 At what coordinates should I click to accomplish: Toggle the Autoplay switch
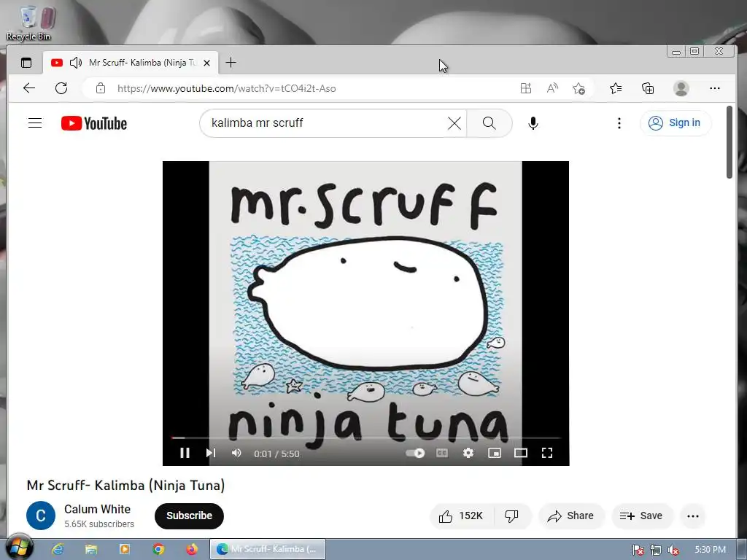415,453
